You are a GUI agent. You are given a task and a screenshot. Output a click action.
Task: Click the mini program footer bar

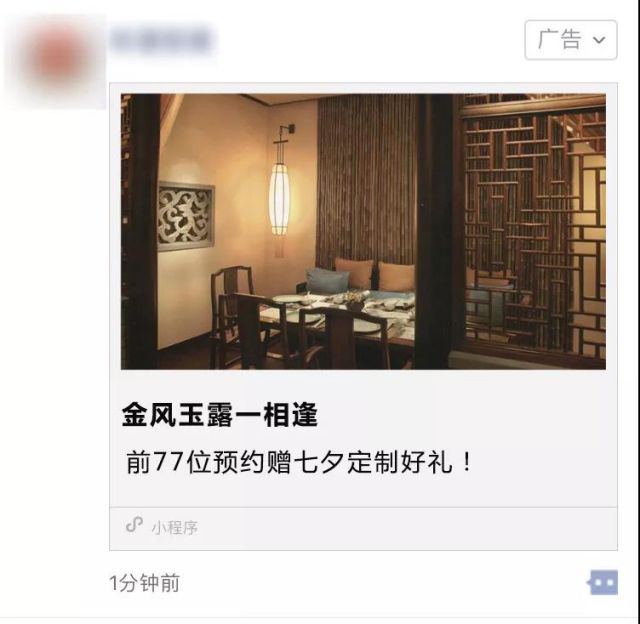(363, 529)
